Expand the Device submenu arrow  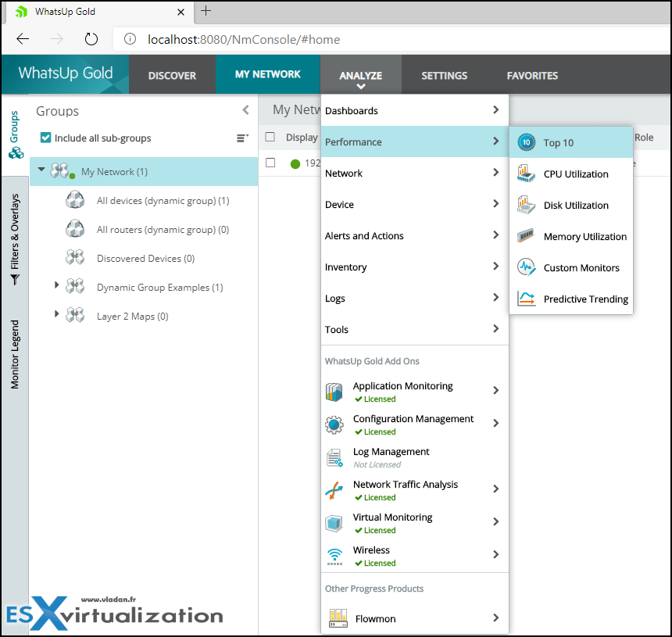click(x=496, y=204)
